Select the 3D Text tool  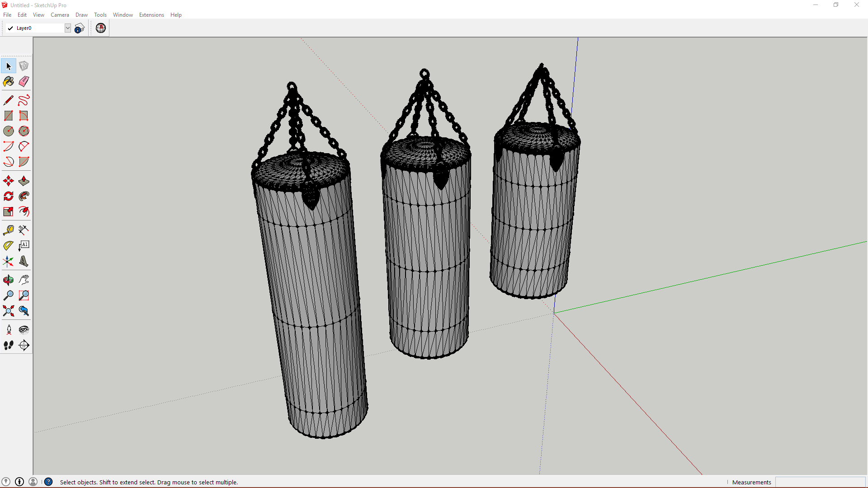[x=24, y=261]
